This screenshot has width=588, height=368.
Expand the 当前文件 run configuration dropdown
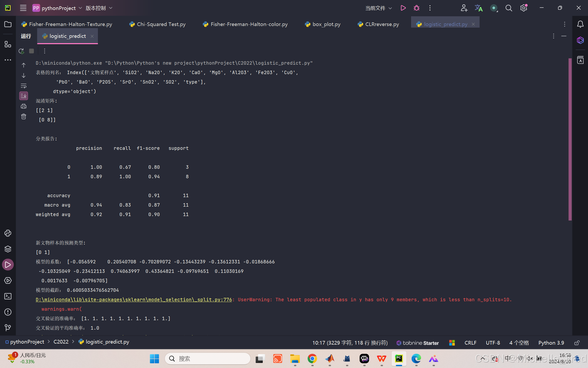click(379, 8)
